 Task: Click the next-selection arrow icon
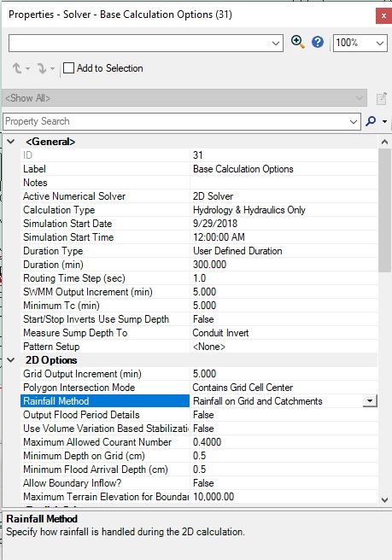click(x=42, y=68)
